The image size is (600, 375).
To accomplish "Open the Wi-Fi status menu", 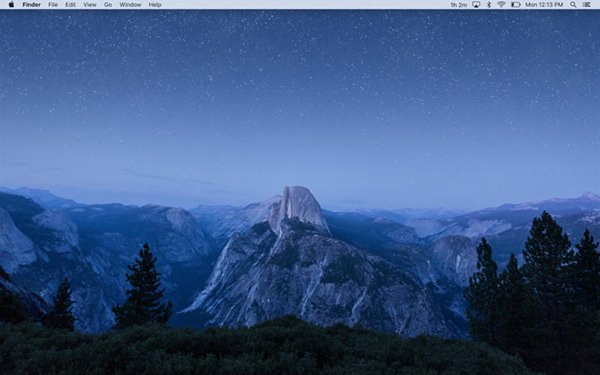I will tap(501, 5).
